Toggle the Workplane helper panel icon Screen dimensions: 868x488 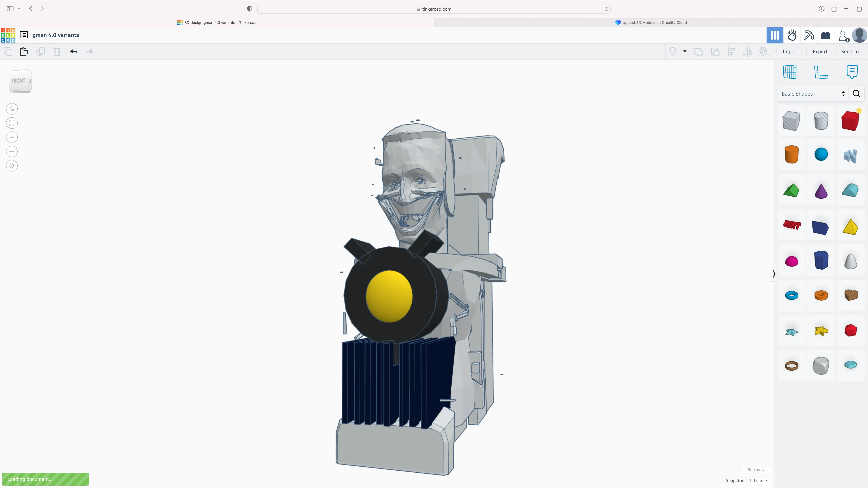tap(790, 72)
